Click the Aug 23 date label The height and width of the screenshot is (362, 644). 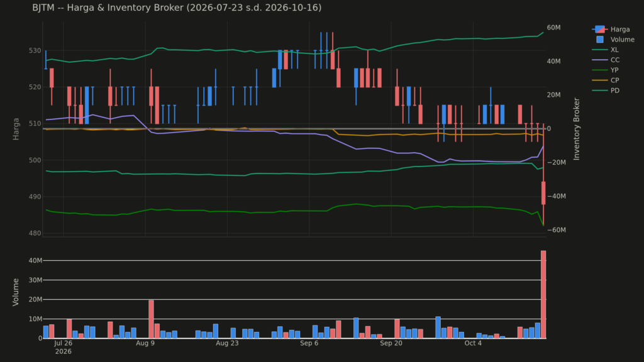[x=227, y=343]
